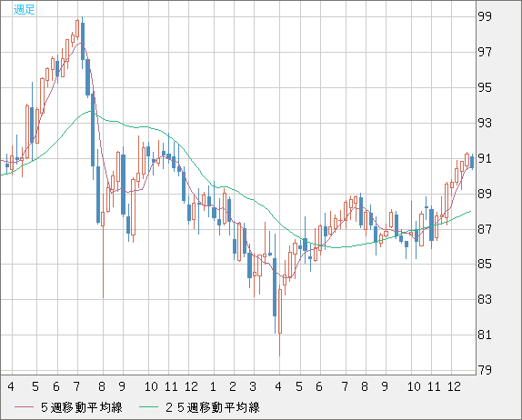Click the 週足 label in the chart corner
The width and height of the screenshot is (522, 420).
tap(24, 9)
